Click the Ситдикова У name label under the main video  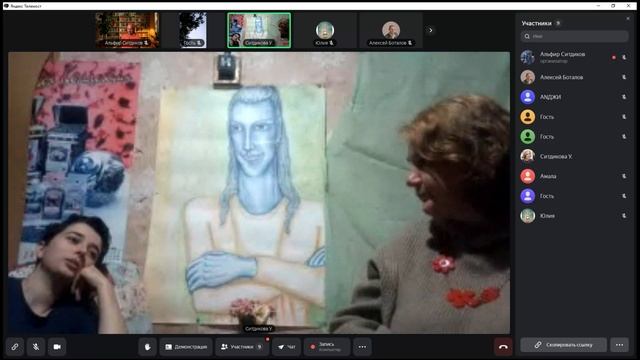click(x=259, y=329)
